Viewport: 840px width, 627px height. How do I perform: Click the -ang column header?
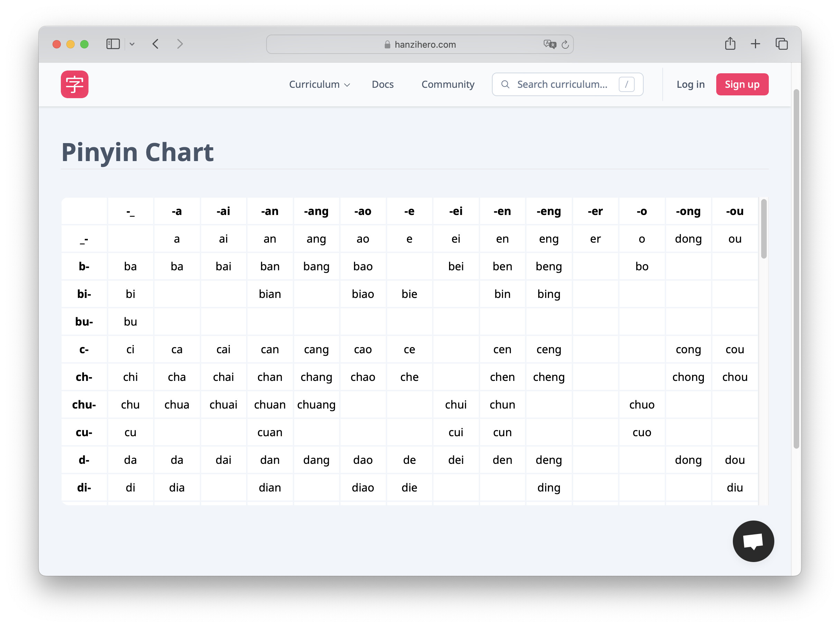tap(316, 211)
